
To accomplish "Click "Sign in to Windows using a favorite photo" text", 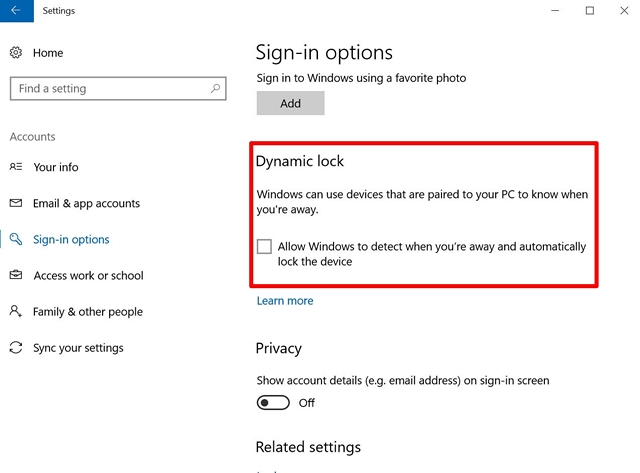I will [x=361, y=78].
